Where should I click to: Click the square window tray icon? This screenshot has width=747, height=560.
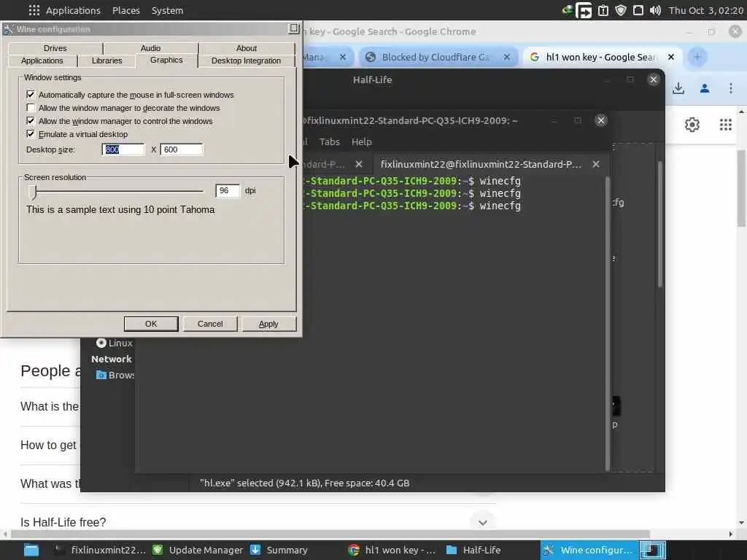638,10
